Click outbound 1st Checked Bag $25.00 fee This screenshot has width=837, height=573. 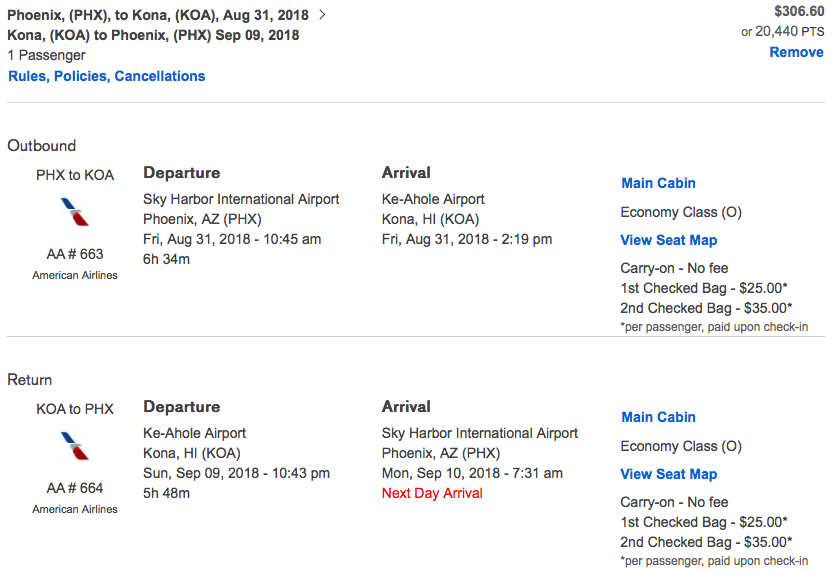point(706,288)
